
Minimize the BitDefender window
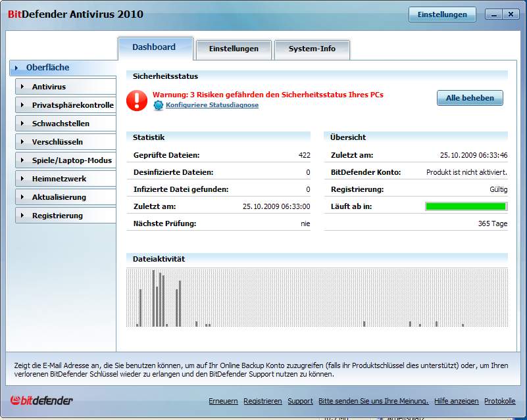[x=493, y=14]
